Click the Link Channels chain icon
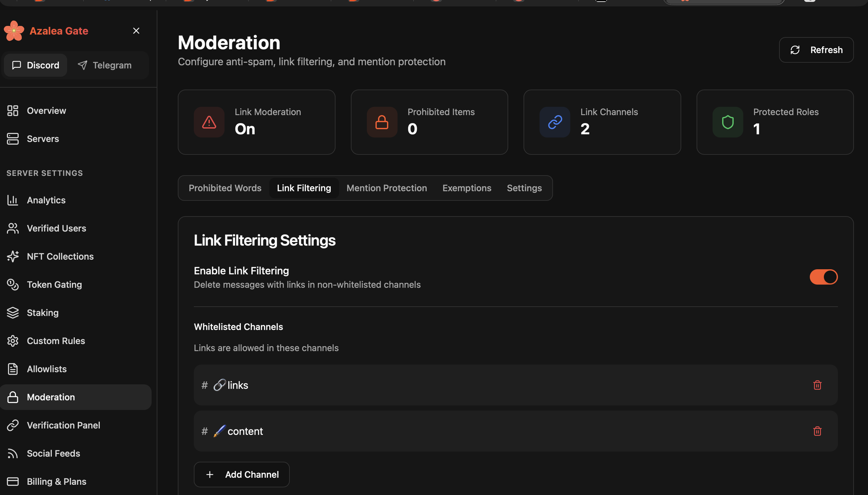Viewport: 868px width, 495px height. click(555, 122)
